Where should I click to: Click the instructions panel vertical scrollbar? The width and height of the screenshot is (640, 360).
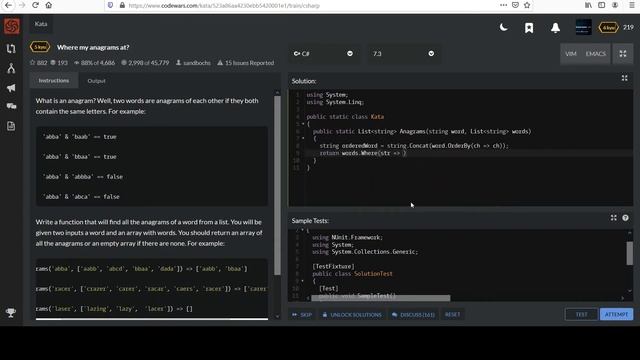tap(277, 185)
